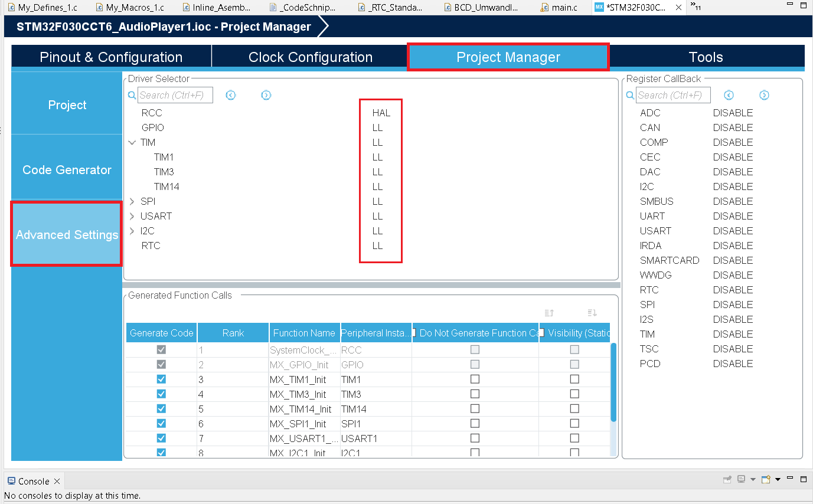Check Visibility Static for MX_TIM3_Init
813x504 pixels.
pos(574,394)
